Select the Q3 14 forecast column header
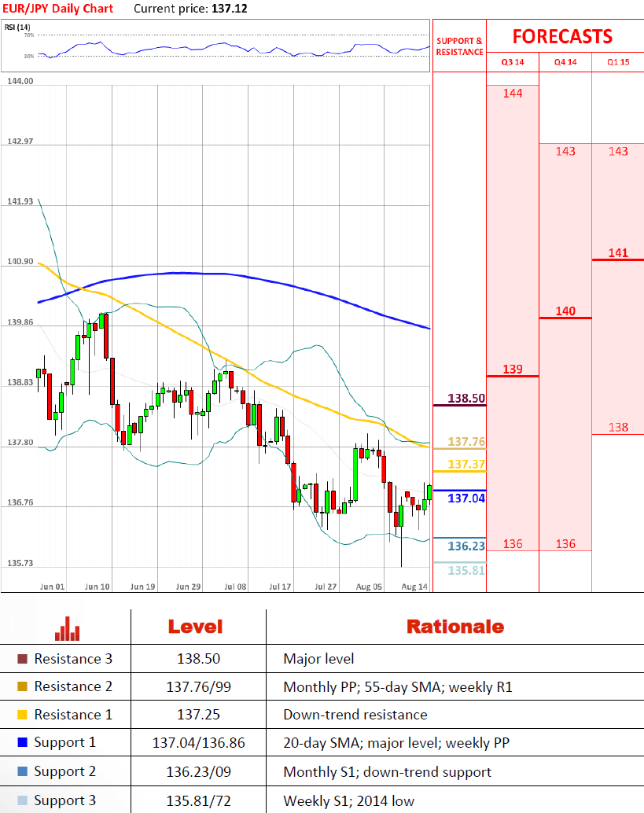Image resolution: width=644 pixels, height=813 pixels. [x=513, y=62]
